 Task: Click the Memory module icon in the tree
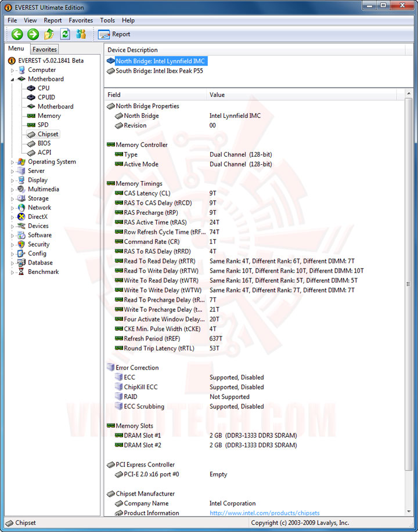(31, 115)
